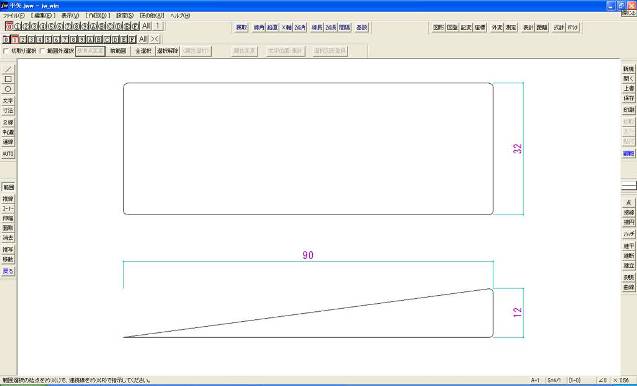Pick the 連線 continuous line tool

pyautogui.click(x=8, y=142)
